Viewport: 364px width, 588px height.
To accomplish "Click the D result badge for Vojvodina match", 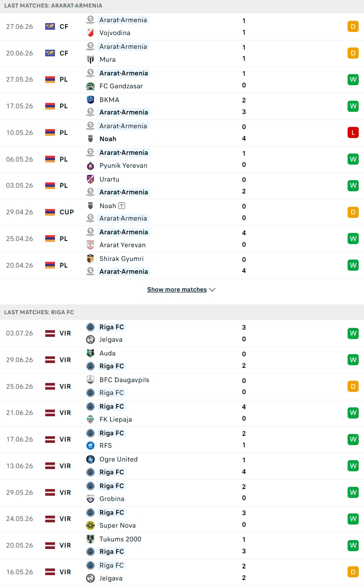I will click(x=353, y=26).
